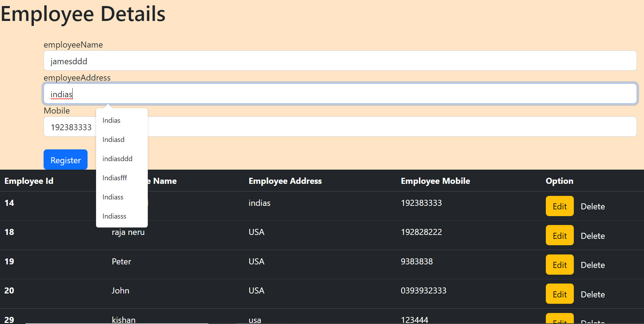The width and height of the screenshot is (644, 324).
Task: Click the "Employee Mobile" column header
Action: 435,181
